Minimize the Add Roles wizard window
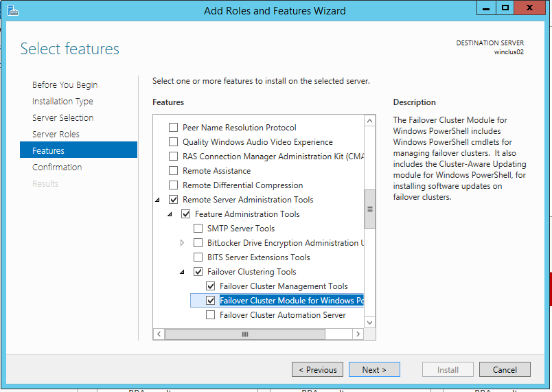 click(x=486, y=8)
